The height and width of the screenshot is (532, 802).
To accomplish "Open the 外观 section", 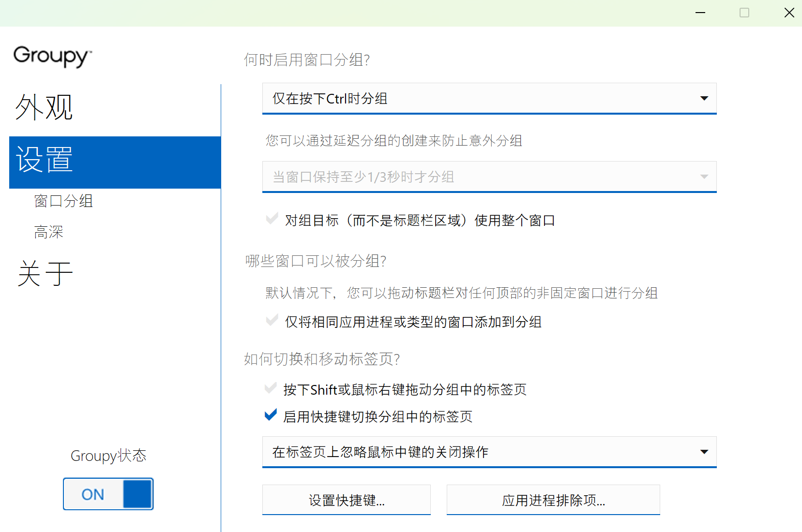I will pos(44,107).
